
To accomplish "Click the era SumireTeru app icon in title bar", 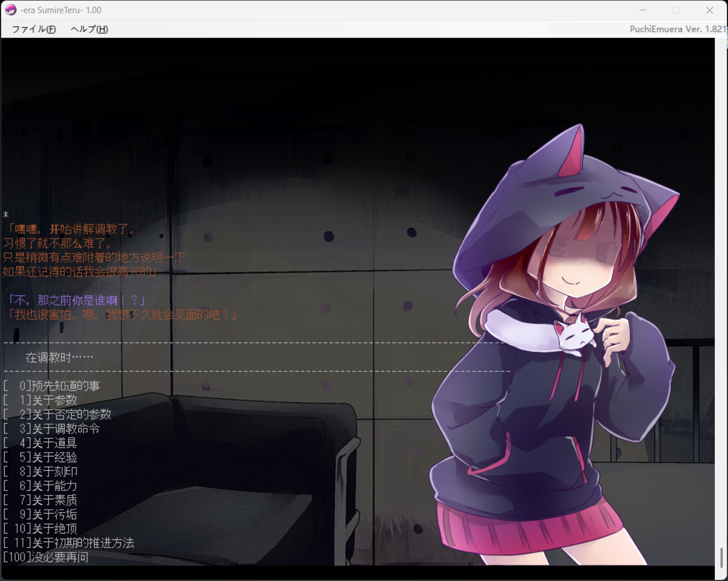I will tap(11, 10).
